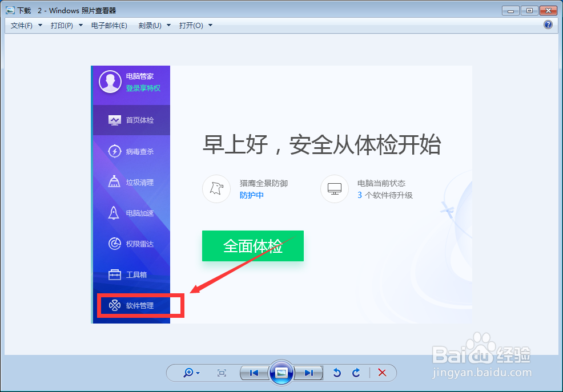563x392 pixels.
Task: Click the 电脑加速 rocket icon
Action: click(114, 213)
